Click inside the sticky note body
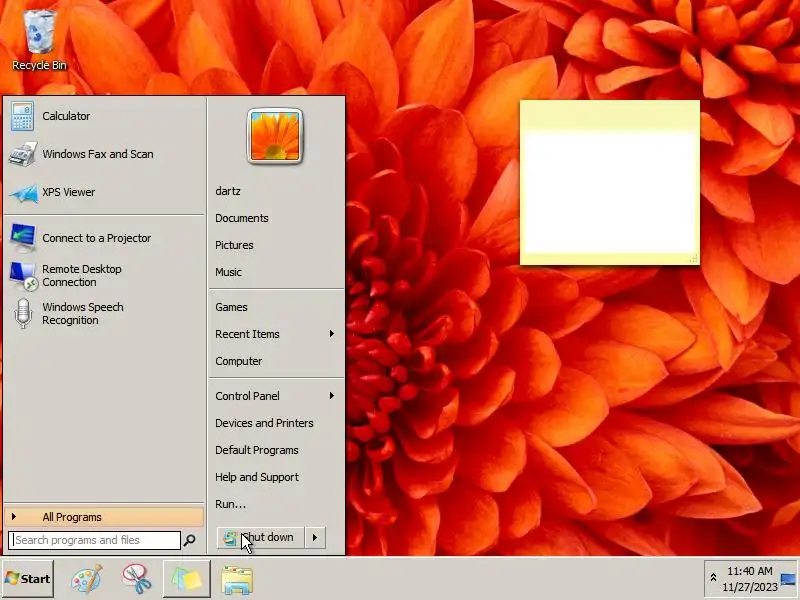The height and width of the screenshot is (600, 800). point(610,192)
